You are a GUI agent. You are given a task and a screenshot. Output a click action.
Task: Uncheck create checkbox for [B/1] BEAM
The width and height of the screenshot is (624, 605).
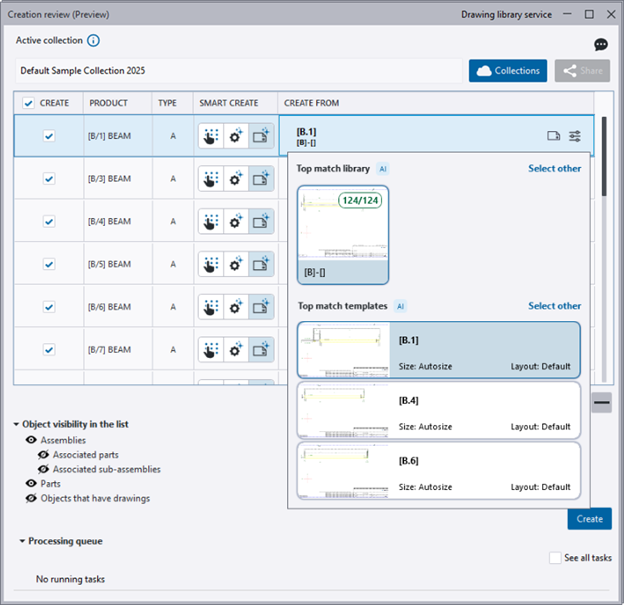[x=49, y=136]
